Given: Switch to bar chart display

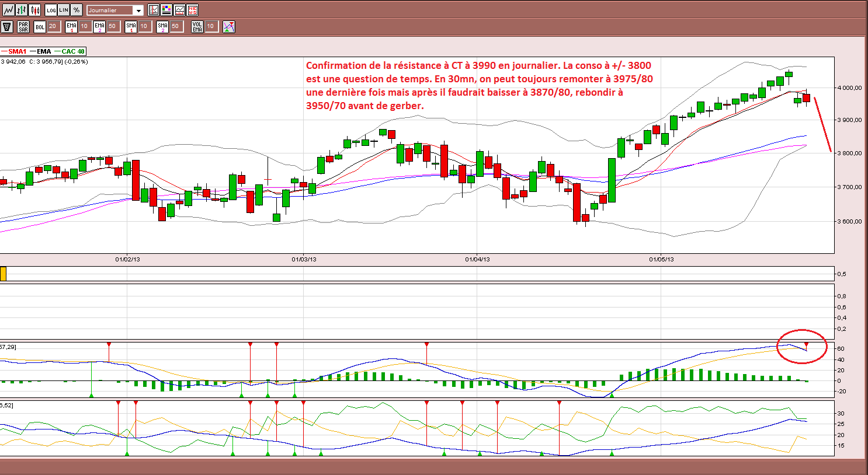Looking at the screenshot, I should tap(22, 10).
